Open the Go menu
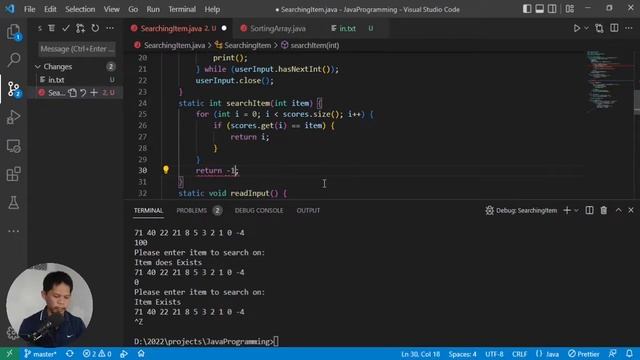This screenshot has height=360, width=640. 133,9
